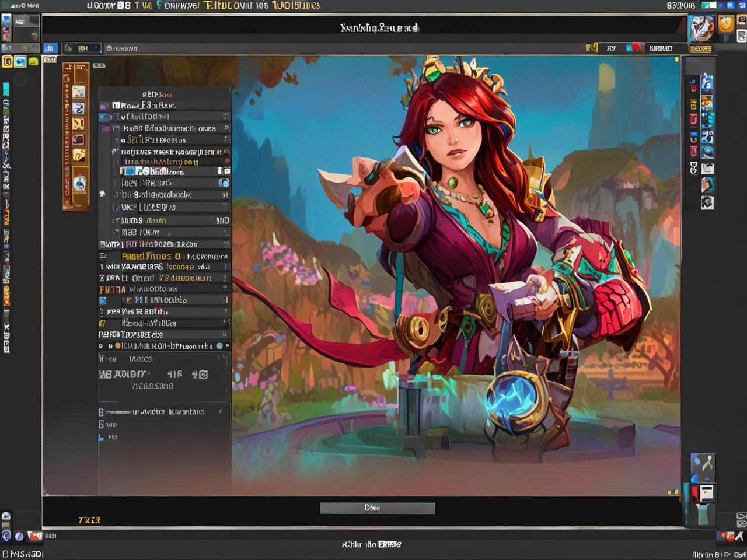Choose the round blue icon at orange palette bottom
The image size is (747, 560).
[79, 184]
